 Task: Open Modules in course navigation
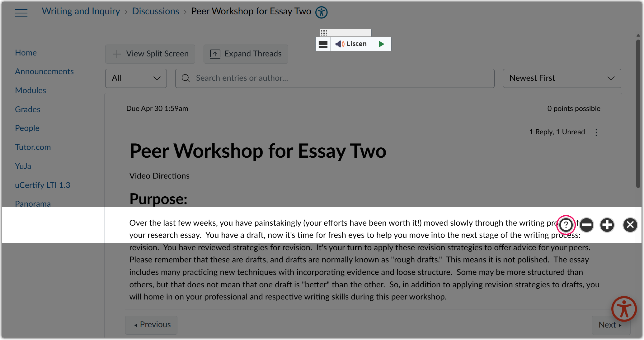click(x=31, y=90)
